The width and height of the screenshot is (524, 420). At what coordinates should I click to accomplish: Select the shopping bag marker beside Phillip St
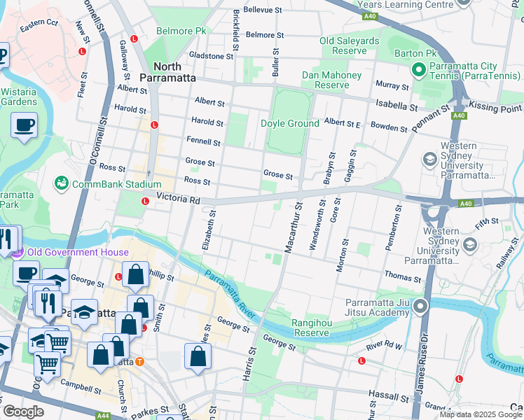coord(135,276)
